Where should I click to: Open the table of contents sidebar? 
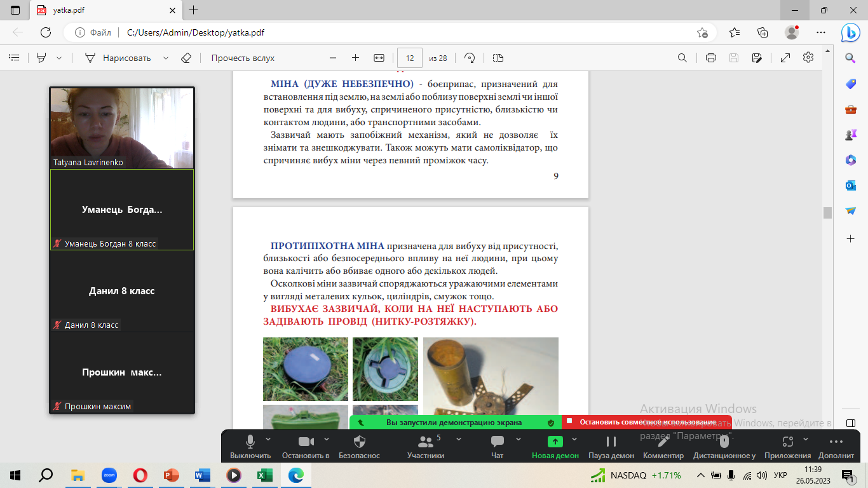[14, 58]
